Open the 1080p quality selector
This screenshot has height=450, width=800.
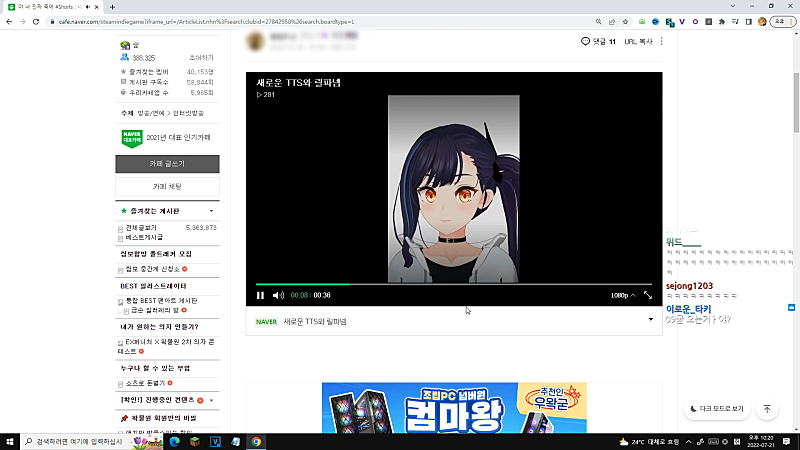(x=623, y=295)
